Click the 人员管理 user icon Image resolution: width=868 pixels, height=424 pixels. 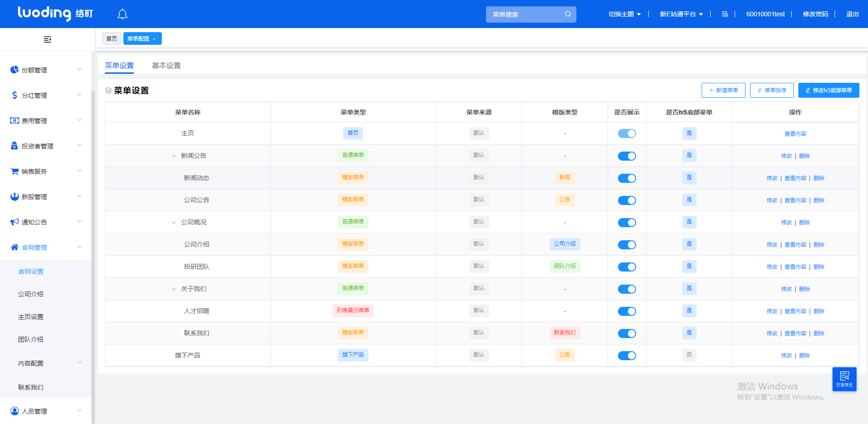pos(14,411)
